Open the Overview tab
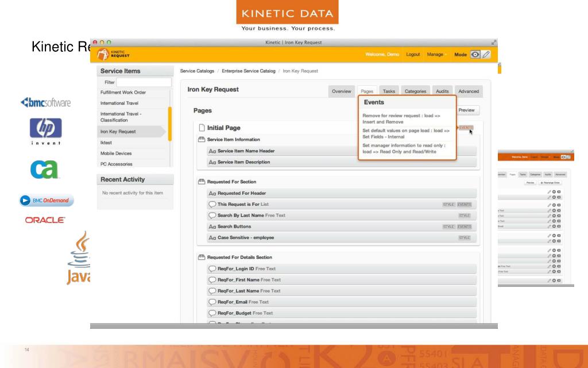This screenshot has height=368, width=588. 341,91
